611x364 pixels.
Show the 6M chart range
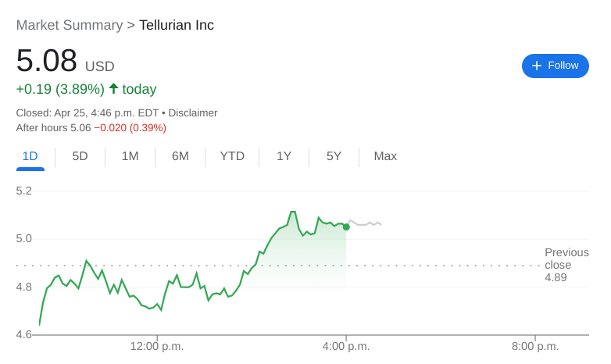(x=180, y=156)
